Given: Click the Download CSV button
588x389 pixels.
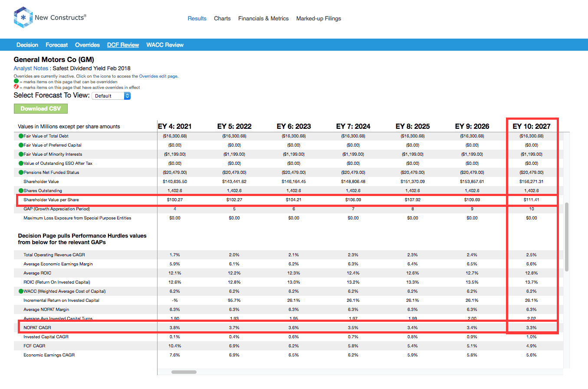Looking at the screenshot, I should [41, 109].
